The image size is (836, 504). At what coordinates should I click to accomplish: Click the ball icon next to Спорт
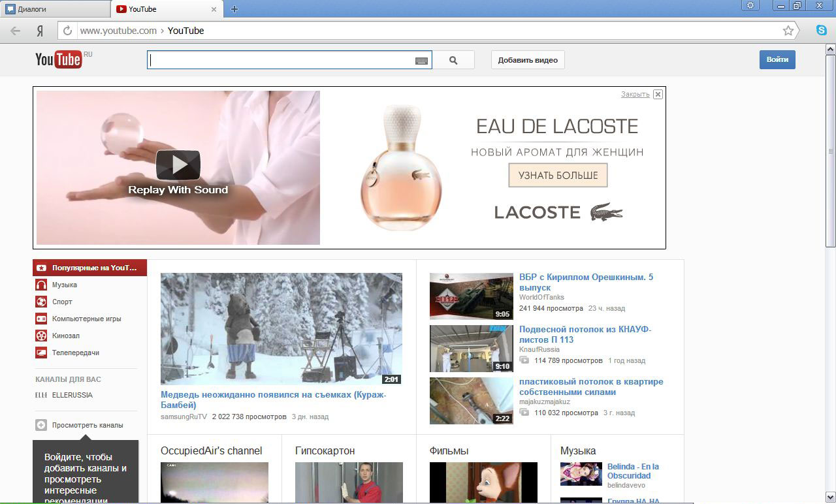[41, 302]
